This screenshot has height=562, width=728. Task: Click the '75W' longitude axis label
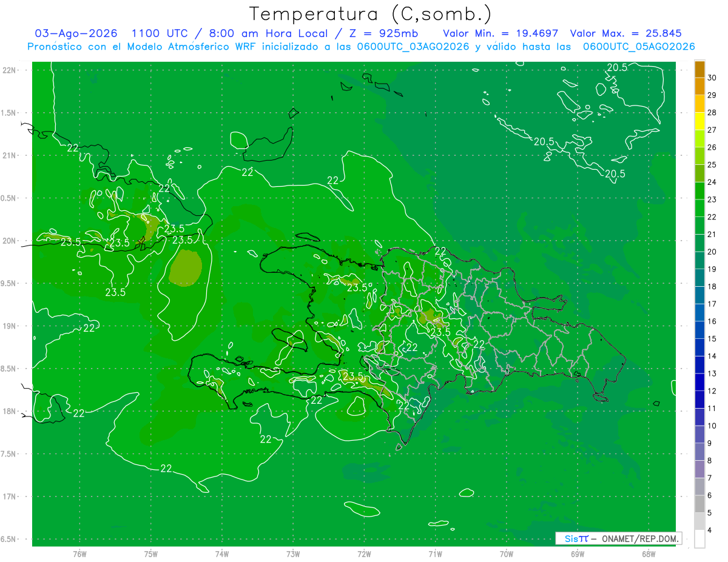coord(150,554)
